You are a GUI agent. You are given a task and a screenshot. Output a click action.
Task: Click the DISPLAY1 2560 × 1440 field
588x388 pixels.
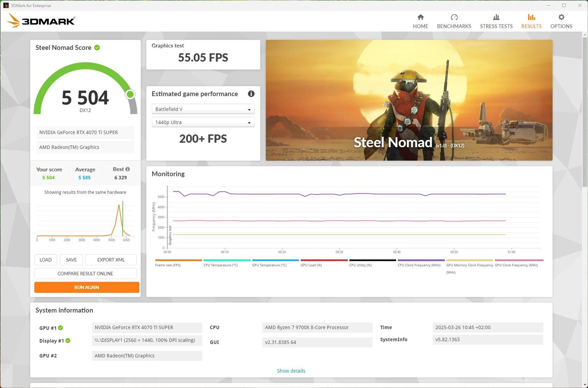(147, 340)
